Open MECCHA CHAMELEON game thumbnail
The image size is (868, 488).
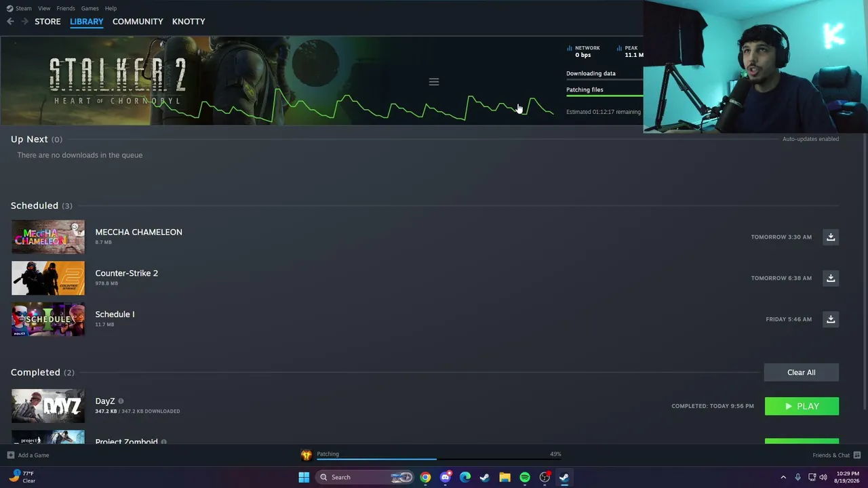pos(48,237)
